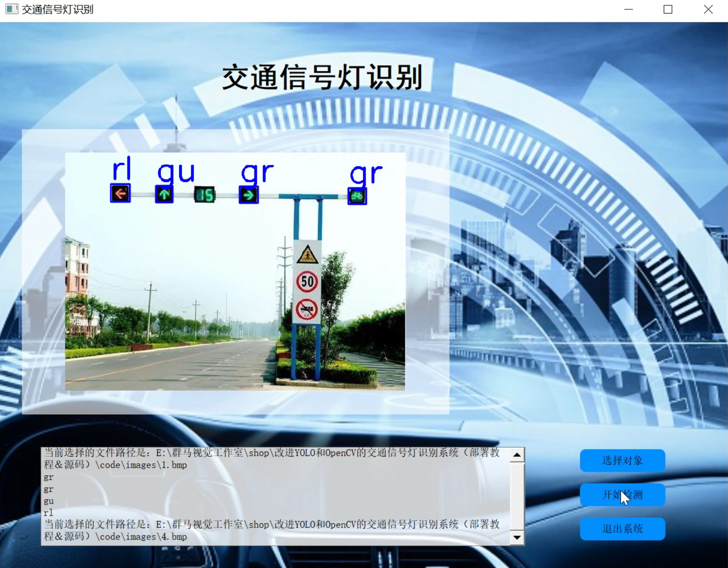Click the 选择对象 button

click(x=622, y=460)
